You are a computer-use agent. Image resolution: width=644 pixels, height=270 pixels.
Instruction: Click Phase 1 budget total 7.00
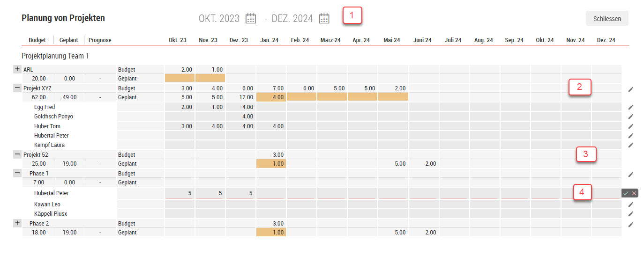coord(38,182)
